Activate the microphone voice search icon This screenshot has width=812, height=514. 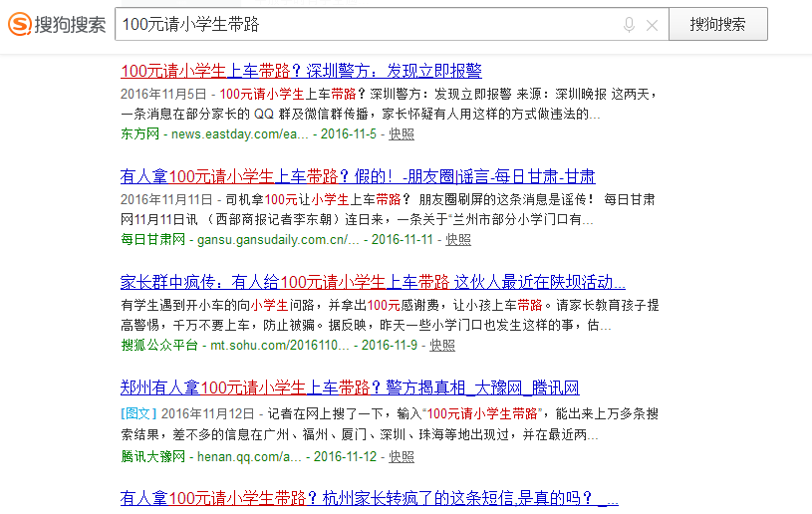(629, 25)
